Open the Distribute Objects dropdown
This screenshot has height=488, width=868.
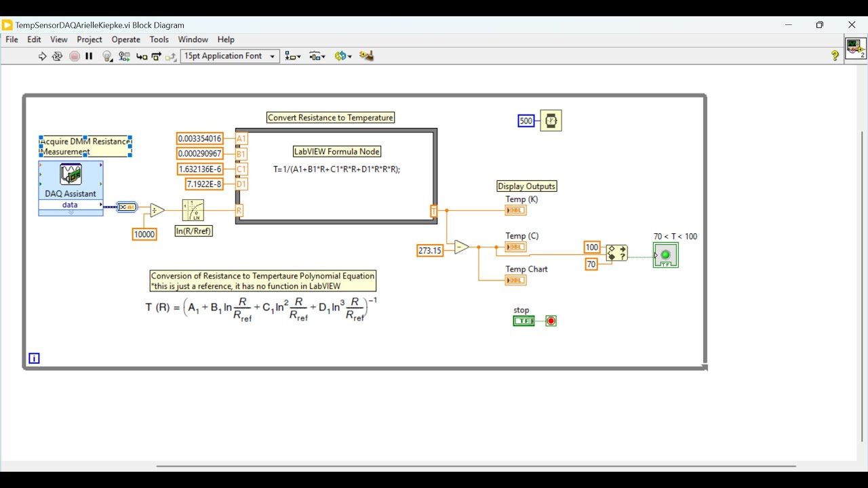click(x=317, y=56)
